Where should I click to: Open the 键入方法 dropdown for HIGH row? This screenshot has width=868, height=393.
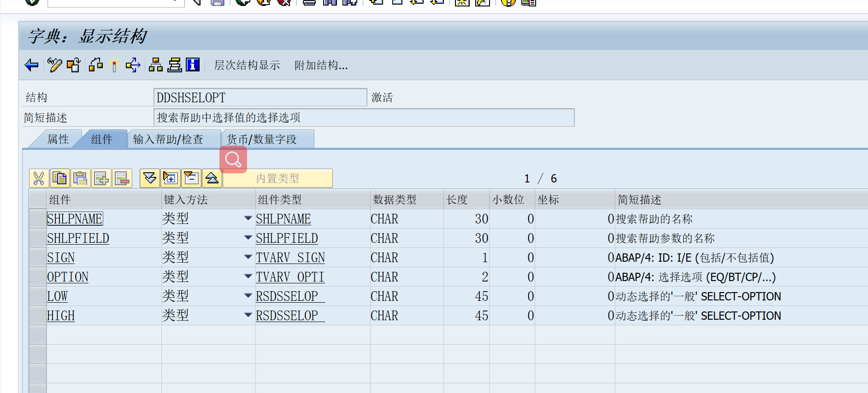click(x=248, y=315)
